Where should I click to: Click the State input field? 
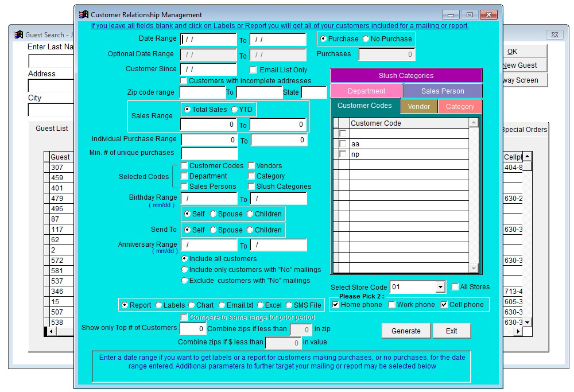tap(314, 92)
